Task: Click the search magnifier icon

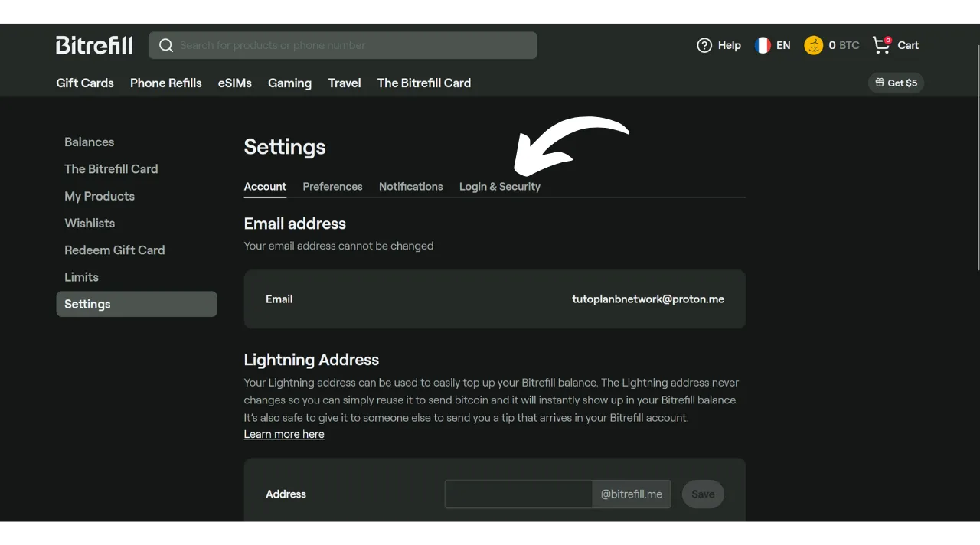Action: click(166, 45)
